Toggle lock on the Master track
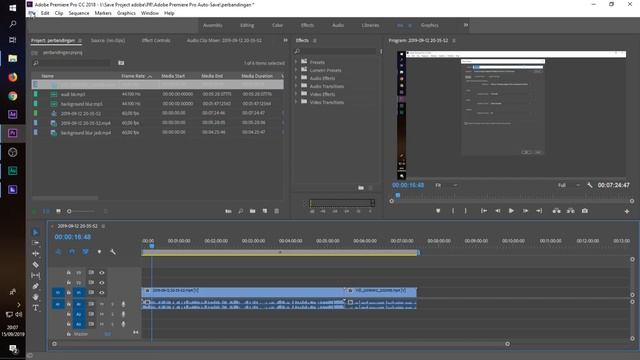This screenshot has width=640, height=360. tap(69, 334)
